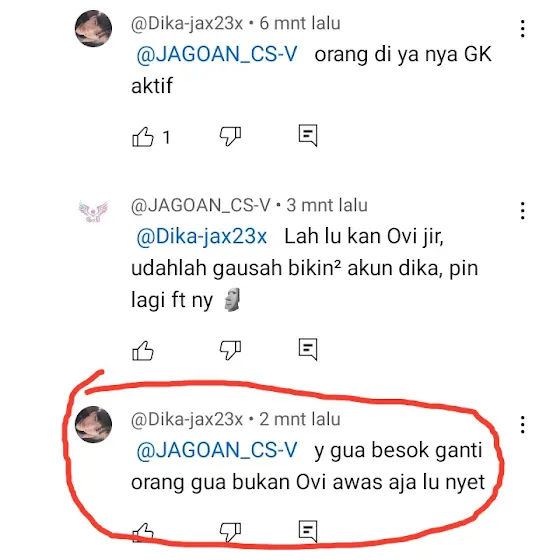Visit @Dika-jax23x channel from the top header
The width and height of the screenshot is (560, 560).
click(x=187, y=24)
